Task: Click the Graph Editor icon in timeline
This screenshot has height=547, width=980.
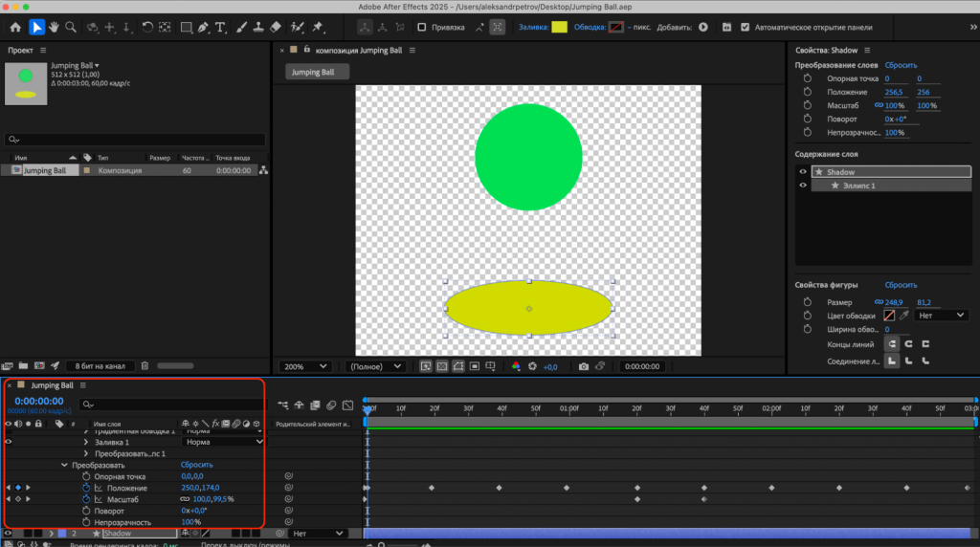Action: [348, 405]
